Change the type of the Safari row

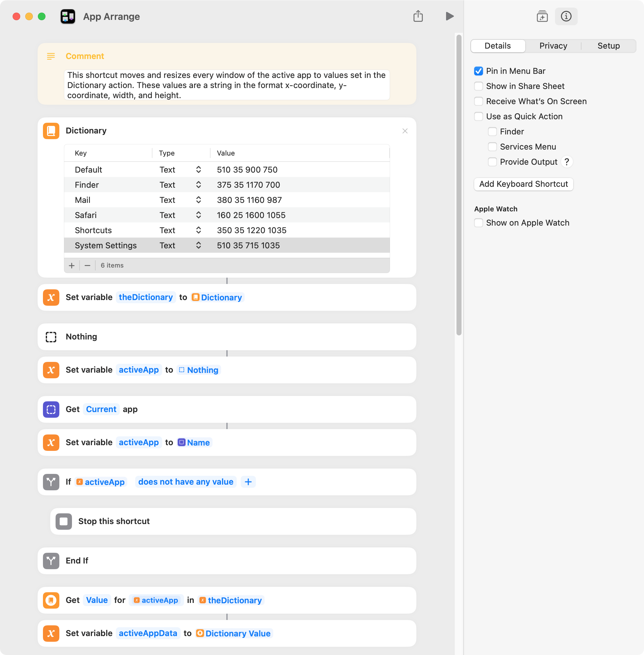tap(180, 215)
